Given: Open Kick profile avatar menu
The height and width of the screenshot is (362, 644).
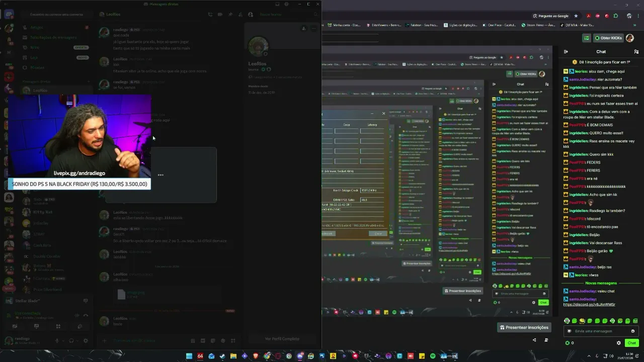Looking at the screenshot, I should tap(630, 38).
